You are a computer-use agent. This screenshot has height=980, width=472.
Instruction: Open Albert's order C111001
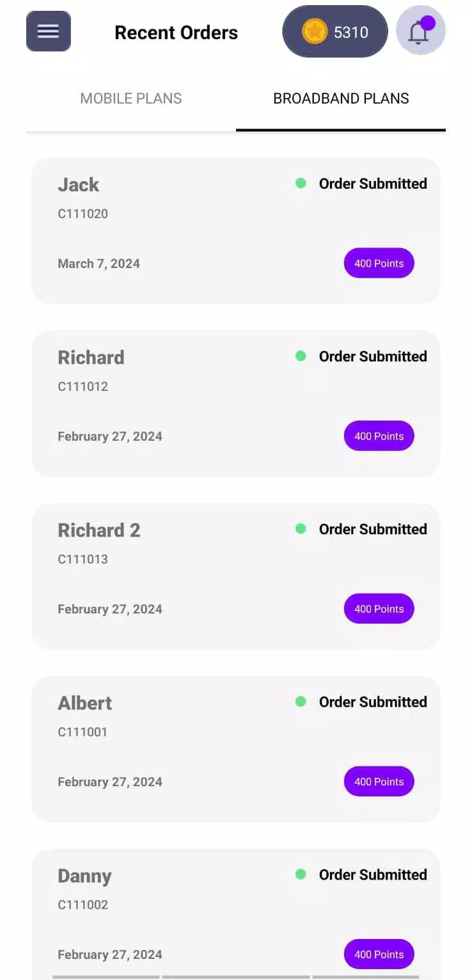pyautogui.click(x=192, y=748)
